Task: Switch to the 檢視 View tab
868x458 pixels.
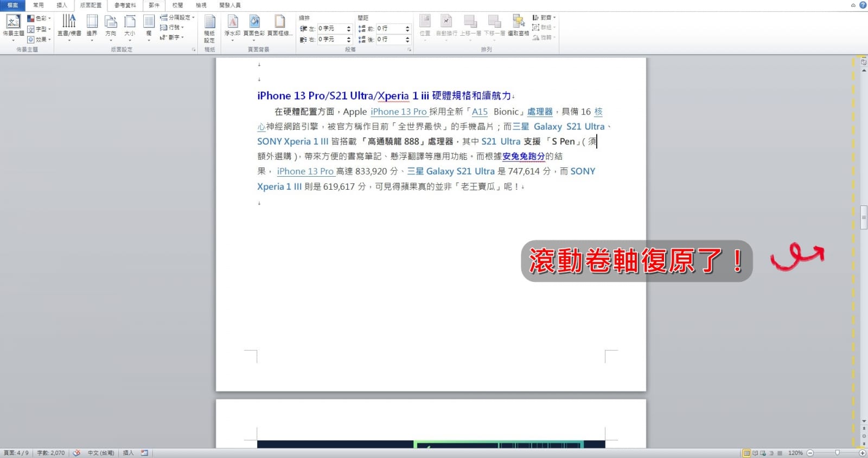Action: coord(201,5)
